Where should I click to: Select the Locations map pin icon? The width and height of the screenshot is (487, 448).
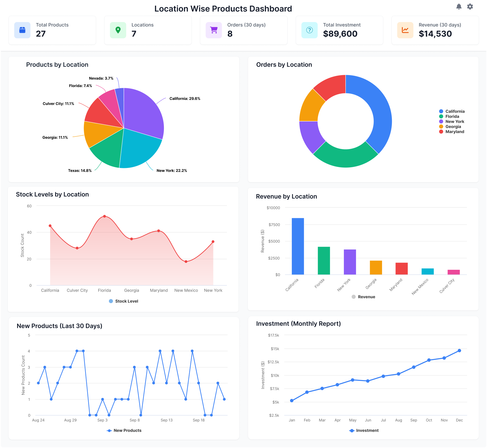tap(118, 30)
